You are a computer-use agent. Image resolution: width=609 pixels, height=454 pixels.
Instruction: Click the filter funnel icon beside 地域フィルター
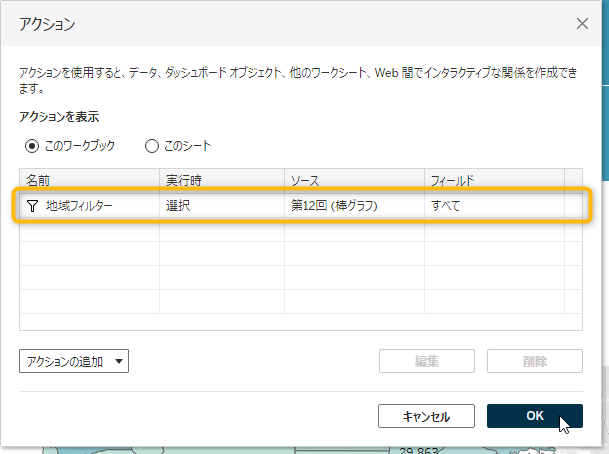(x=32, y=205)
